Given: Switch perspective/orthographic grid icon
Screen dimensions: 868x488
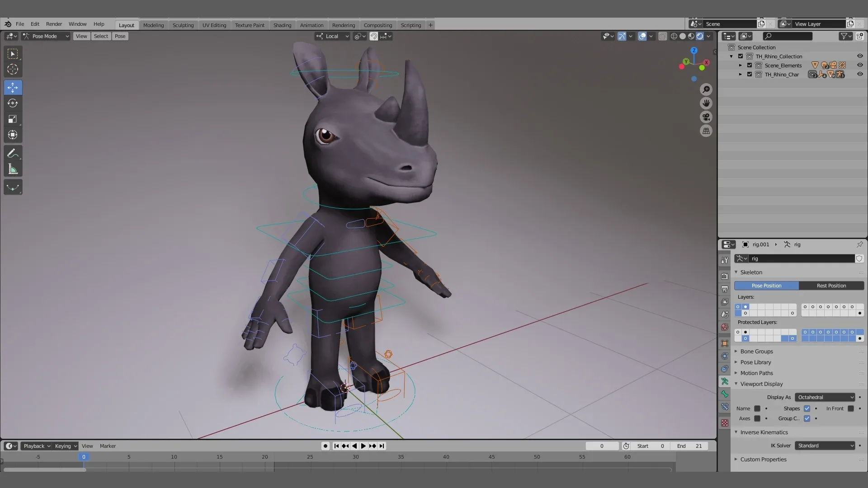Looking at the screenshot, I should click(x=706, y=131).
